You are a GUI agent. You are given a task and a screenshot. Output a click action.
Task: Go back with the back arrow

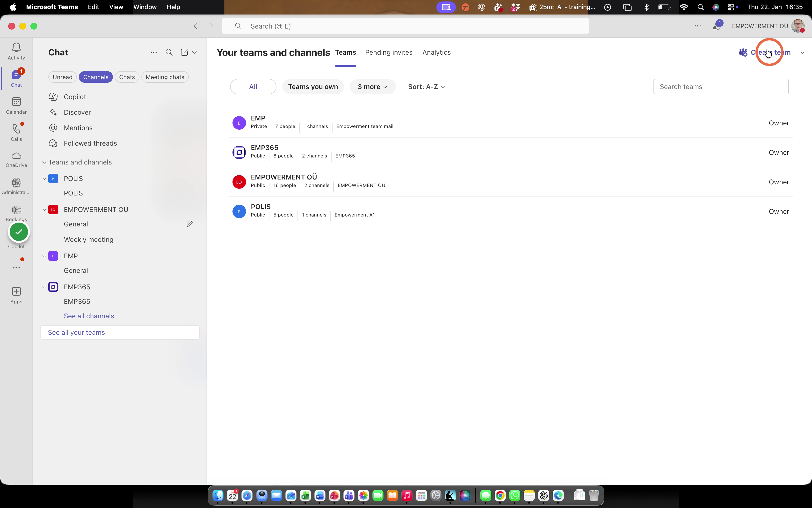[x=195, y=26]
